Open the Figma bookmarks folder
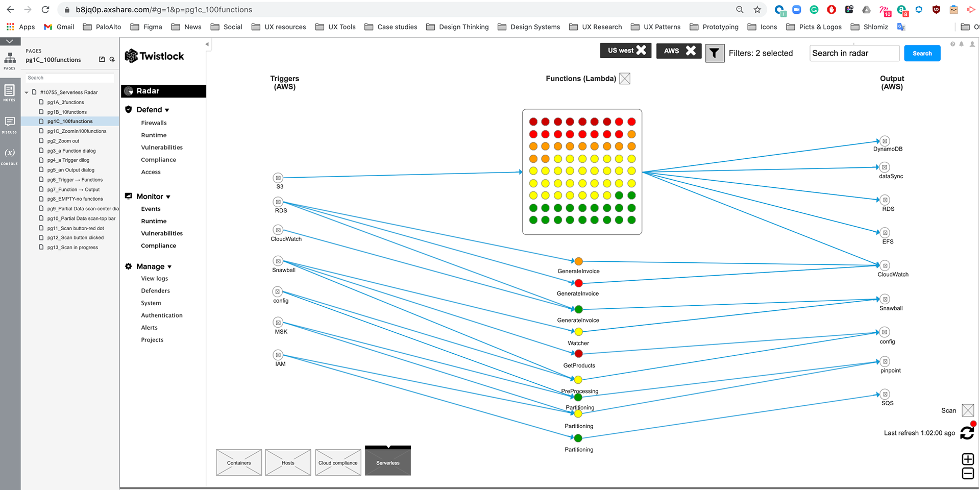The image size is (980, 490). 146,27
